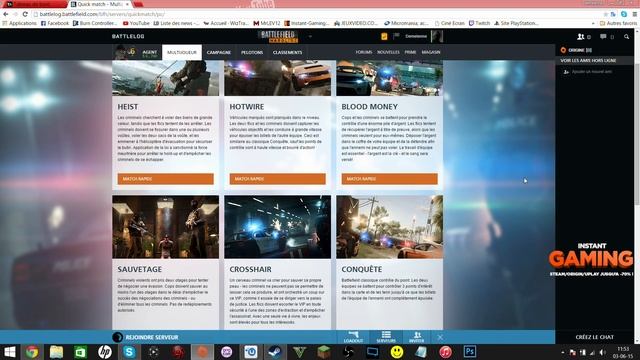Open the Serveurs list icon
The width and height of the screenshot is (640, 360).
pyautogui.click(x=386, y=337)
